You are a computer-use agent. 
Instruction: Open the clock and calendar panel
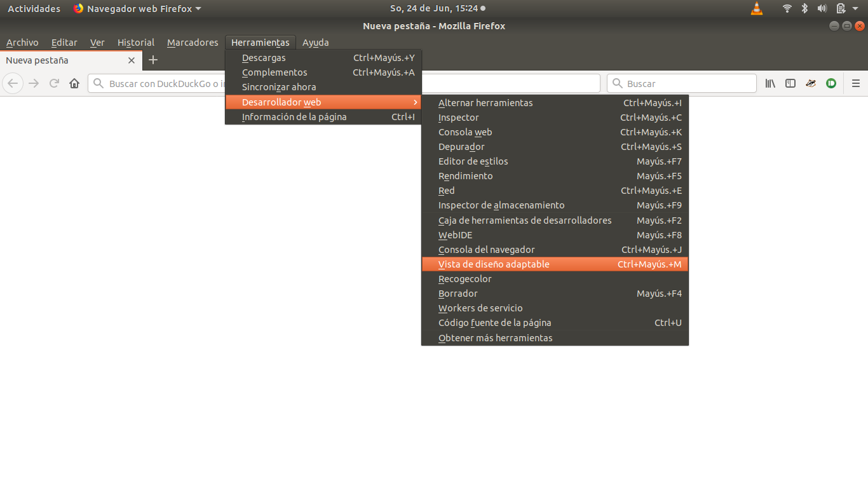(437, 8)
